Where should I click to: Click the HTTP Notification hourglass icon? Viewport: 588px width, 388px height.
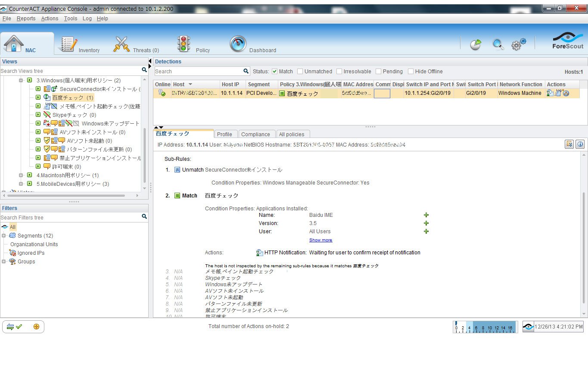click(x=259, y=253)
